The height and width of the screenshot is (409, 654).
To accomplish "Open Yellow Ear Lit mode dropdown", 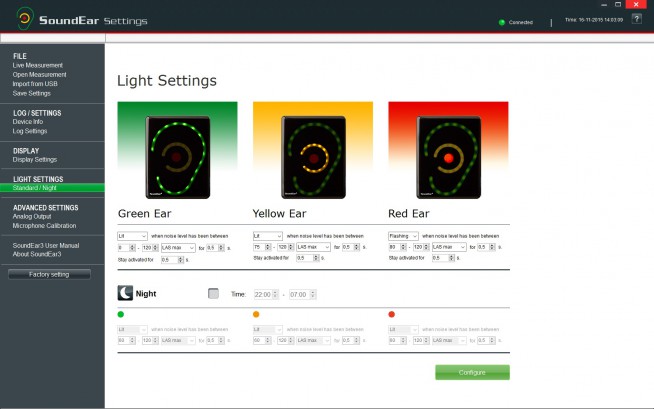I will tap(268, 236).
